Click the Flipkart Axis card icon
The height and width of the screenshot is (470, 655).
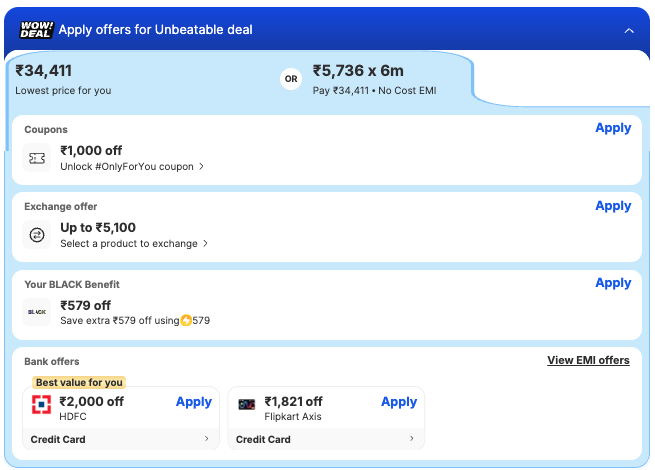[246, 404]
